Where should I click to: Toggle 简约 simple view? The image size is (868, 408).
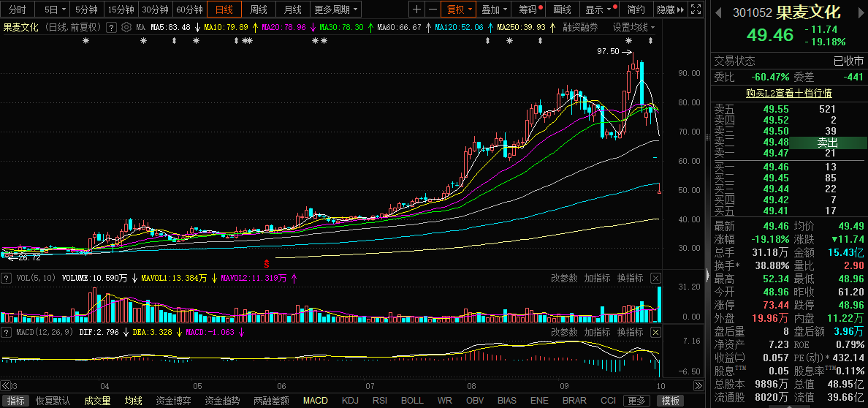click(x=636, y=10)
